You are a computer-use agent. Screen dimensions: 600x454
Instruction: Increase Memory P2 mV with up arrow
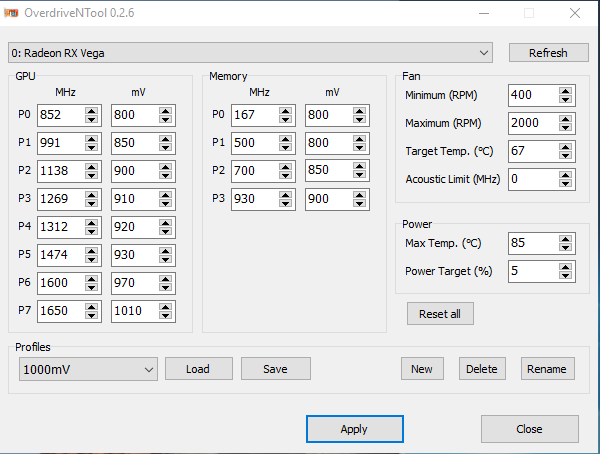359,166
